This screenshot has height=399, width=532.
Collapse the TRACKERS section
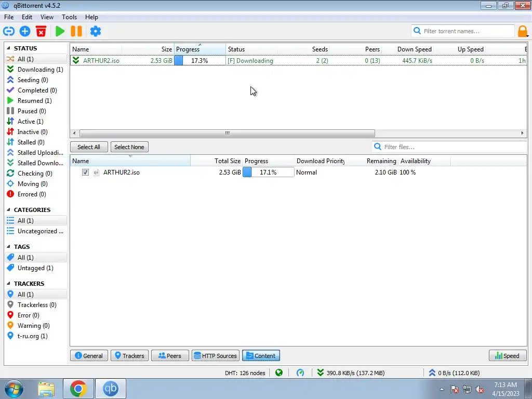8,283
